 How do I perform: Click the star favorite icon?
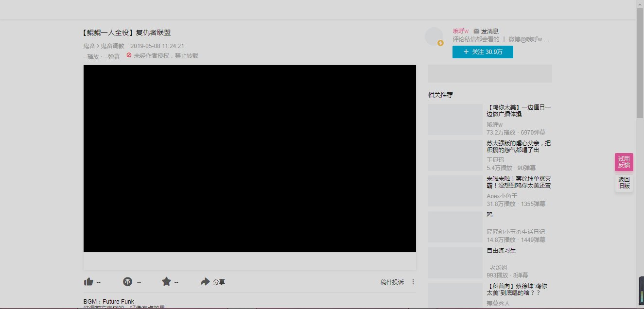click(166, 282)
